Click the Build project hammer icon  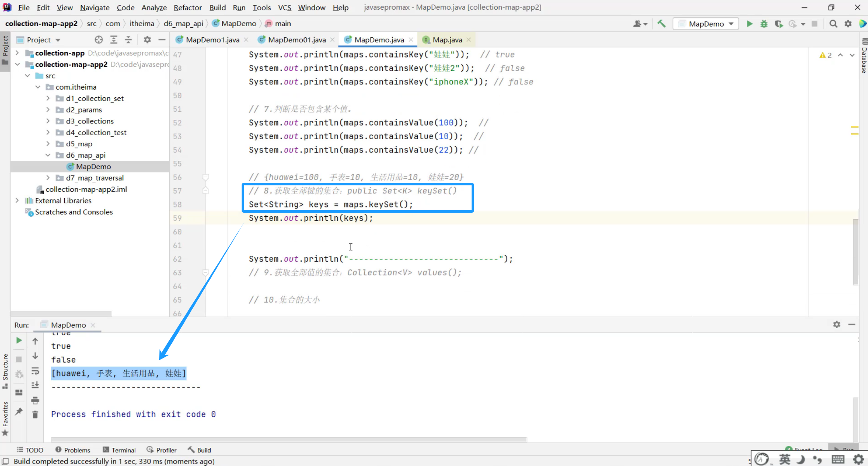661,24
